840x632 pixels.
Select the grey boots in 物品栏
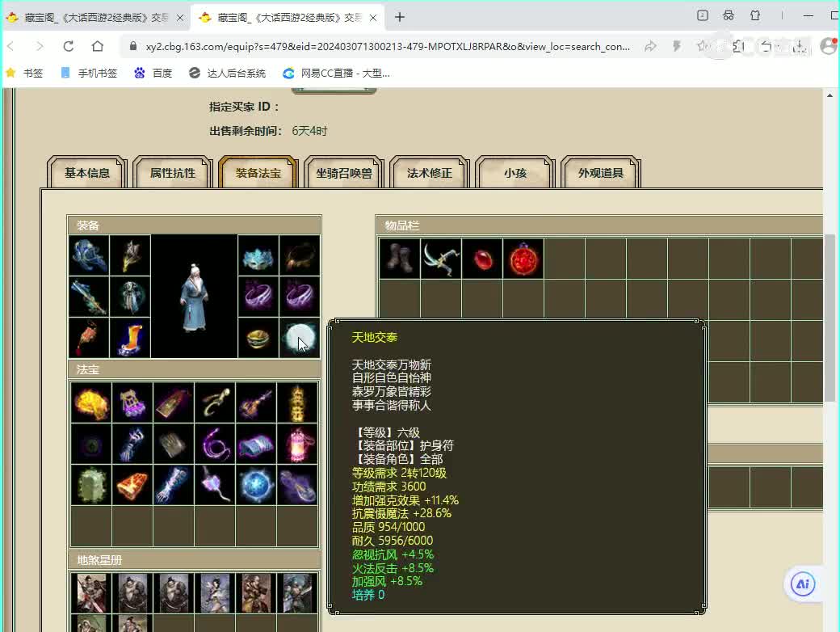pyautogui.click(x=400, y=259)
